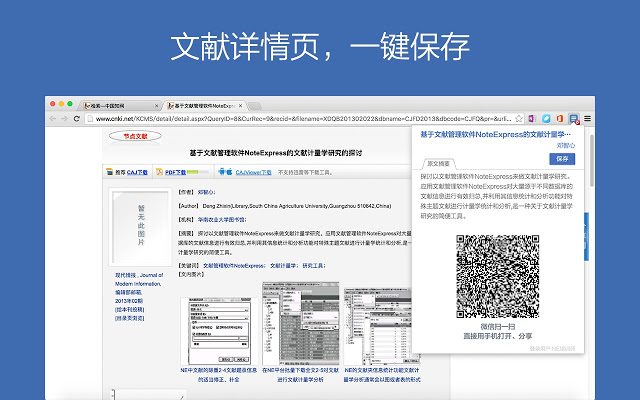This screenshot has width=640, height=400.
Task: Click the 目录页浏览 link
Action: [x=130, y=318]
